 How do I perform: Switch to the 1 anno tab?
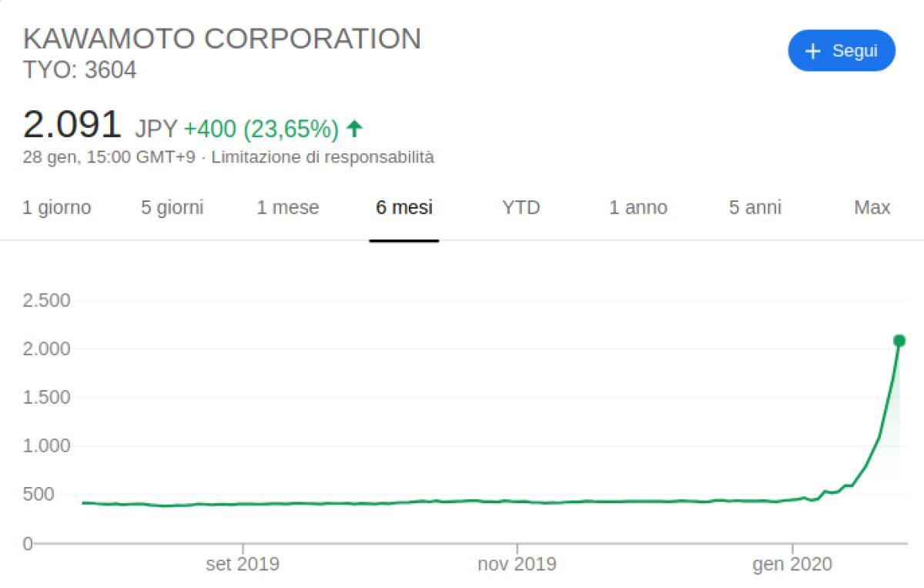pyautogui.click(x=638, y=207)
